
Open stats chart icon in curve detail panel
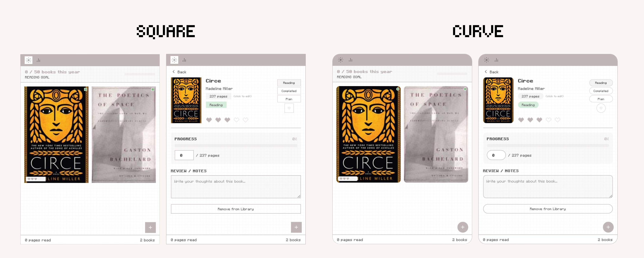496,60
